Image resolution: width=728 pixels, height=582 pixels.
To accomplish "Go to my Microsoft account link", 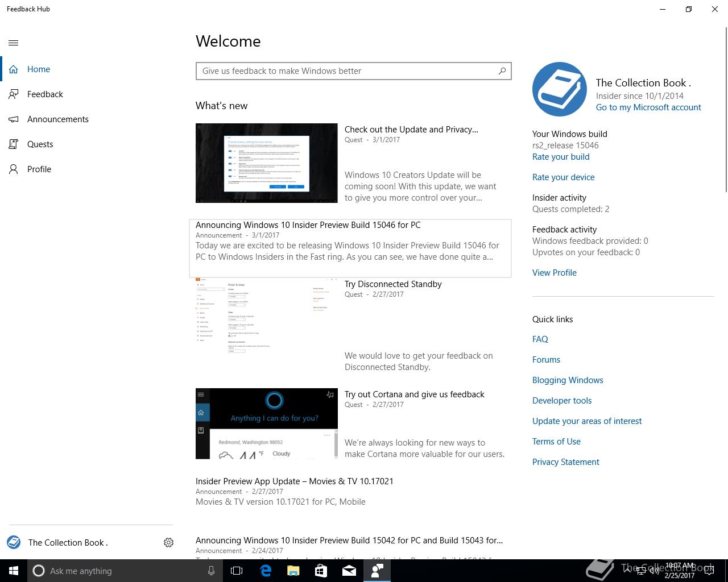I will click(x=648, y=107).
